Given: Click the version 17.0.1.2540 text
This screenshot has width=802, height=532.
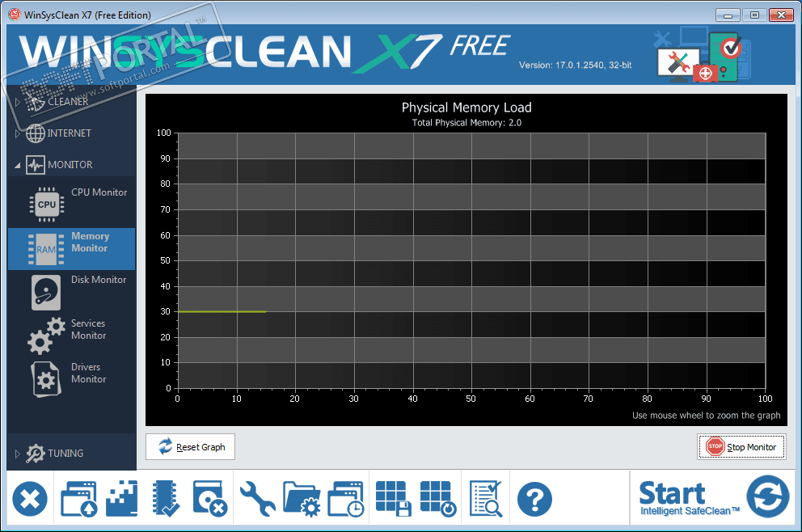Looking at the screenshot, I should [576, 65].
